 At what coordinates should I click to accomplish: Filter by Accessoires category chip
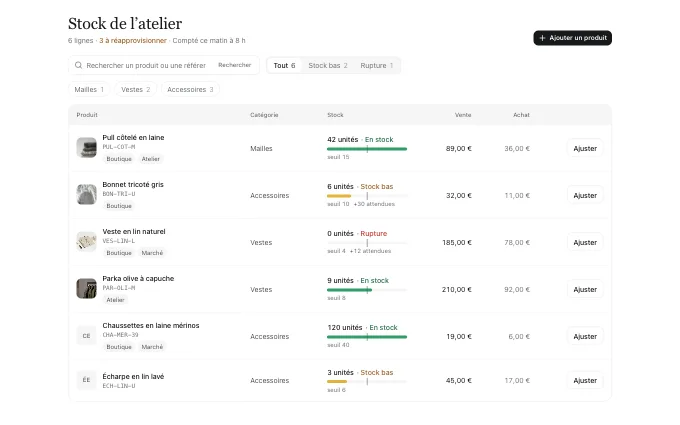click(190, 89)
